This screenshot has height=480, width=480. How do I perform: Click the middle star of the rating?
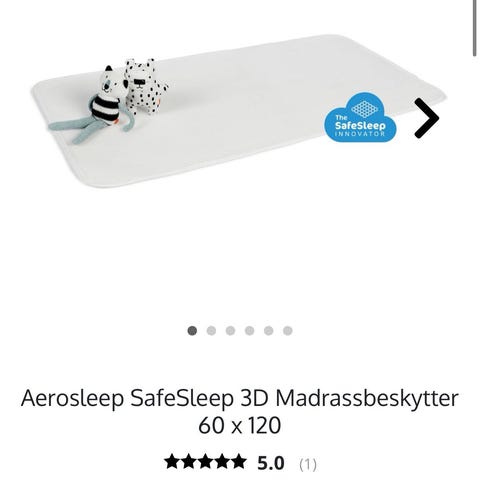[205, 462]
